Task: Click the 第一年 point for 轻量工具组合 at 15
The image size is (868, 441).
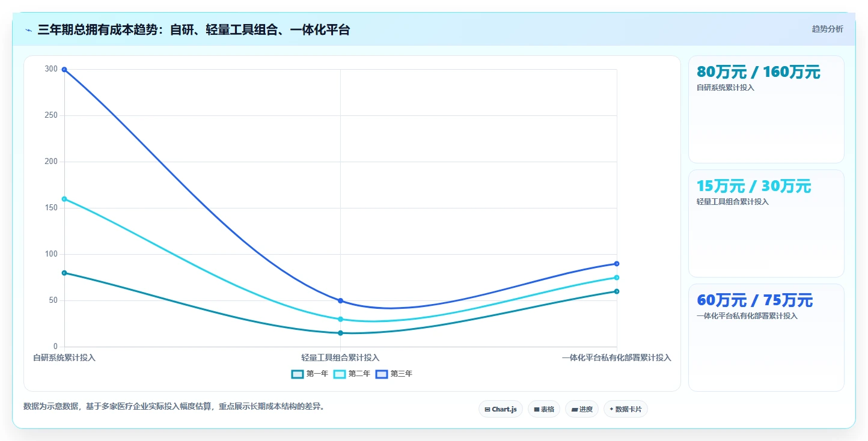Action: (x=340, y=333)
